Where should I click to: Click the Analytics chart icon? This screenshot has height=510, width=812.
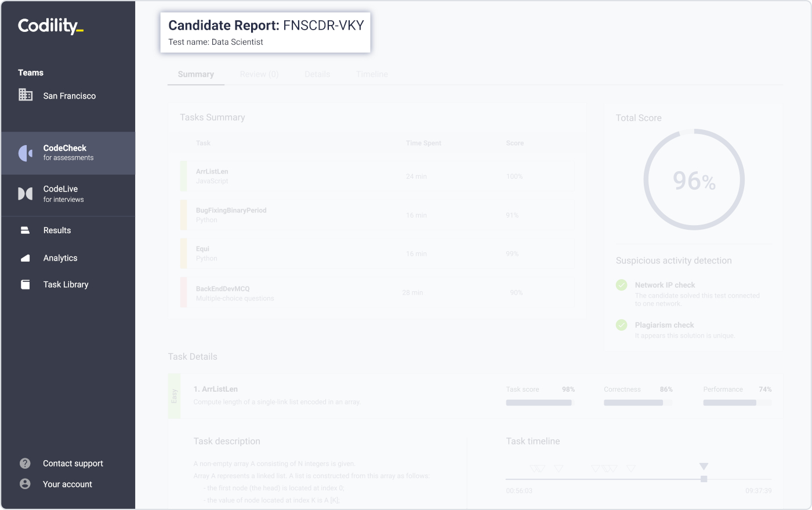pyautogui.click(x=25, y=258)
